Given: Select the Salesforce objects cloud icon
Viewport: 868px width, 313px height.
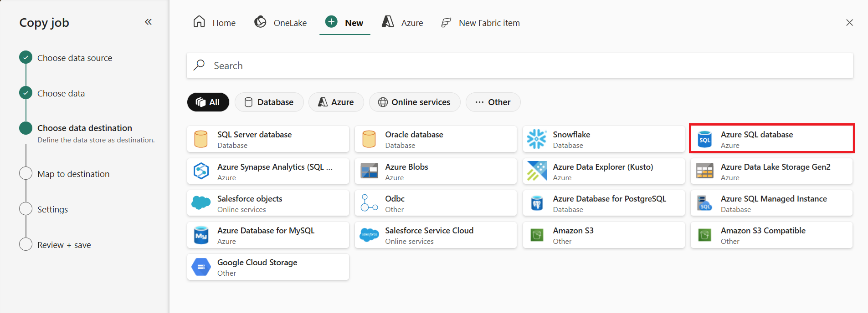Looking at the screenshot, I should click(x=201, y=203).
